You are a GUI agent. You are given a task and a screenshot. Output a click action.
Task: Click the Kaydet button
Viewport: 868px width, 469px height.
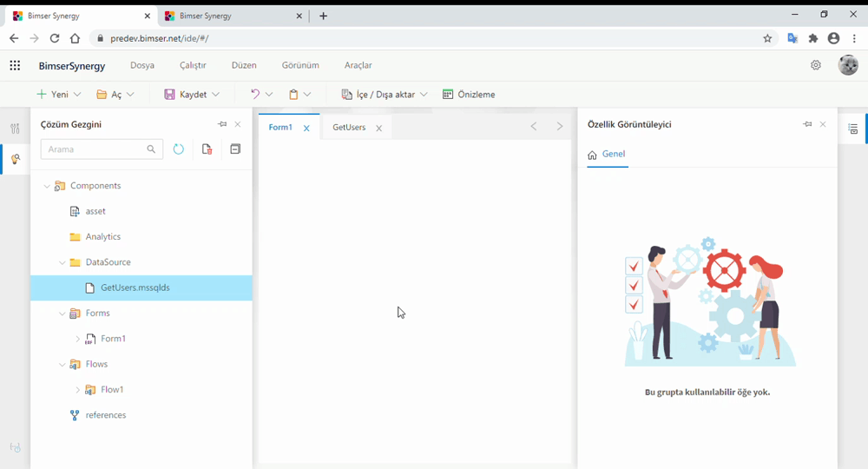[x=192, y=94]
